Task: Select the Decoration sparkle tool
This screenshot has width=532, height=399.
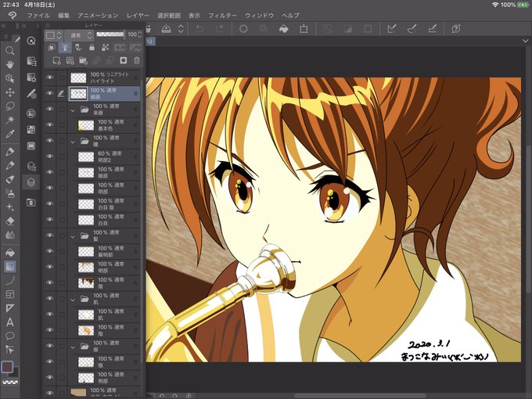Action: pos(10,207)
